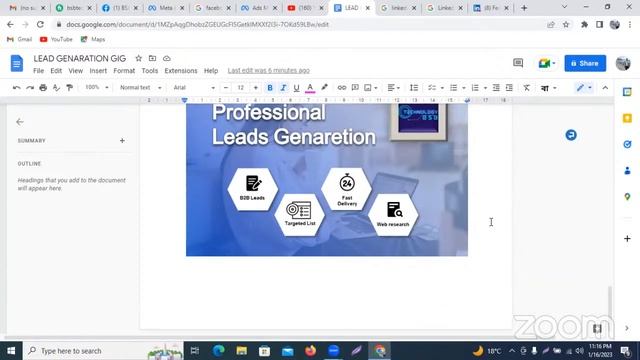640x360 pixels.
Task: Open the bulleted list dropdown
Action: click(x=457, y=88)
